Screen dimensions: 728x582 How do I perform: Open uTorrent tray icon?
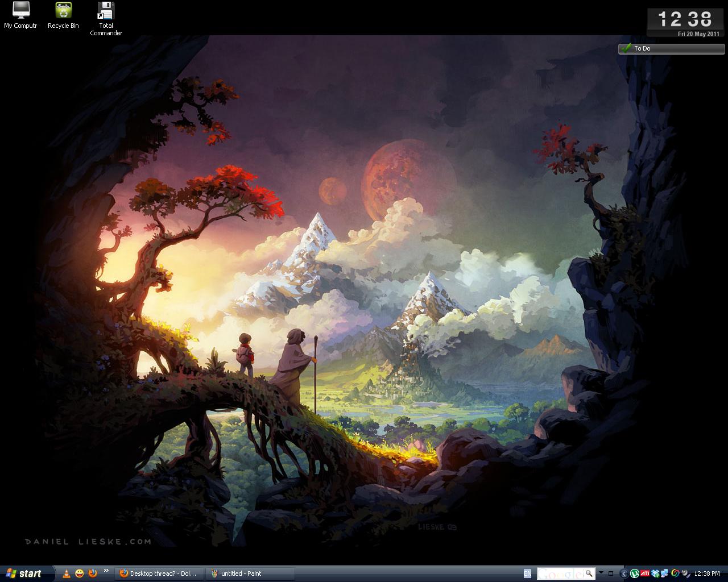(635, 573)
